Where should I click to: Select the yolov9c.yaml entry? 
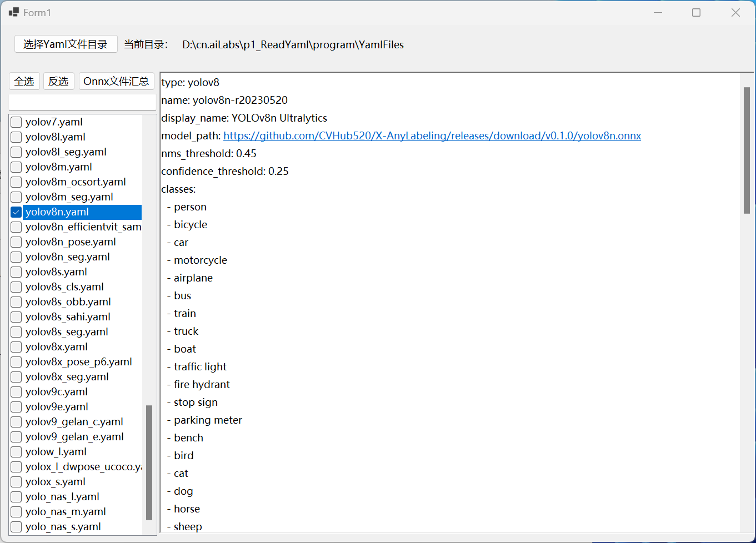(x=57, y=392)
